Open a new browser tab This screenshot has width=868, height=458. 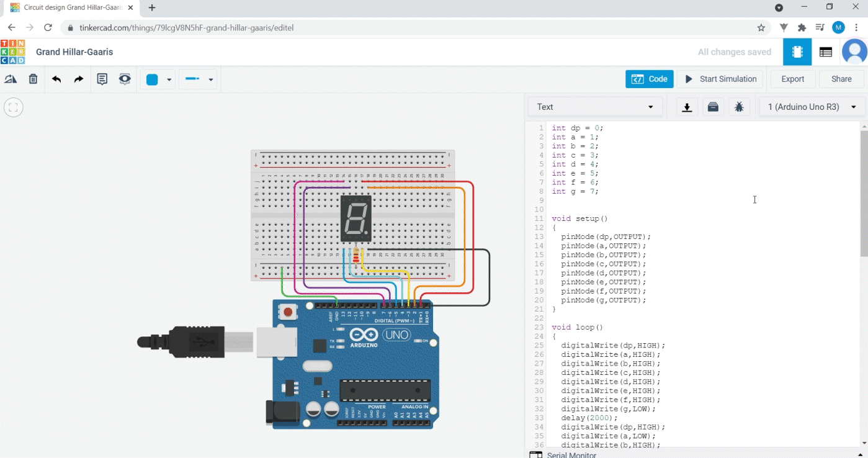[x=152, y=8]
